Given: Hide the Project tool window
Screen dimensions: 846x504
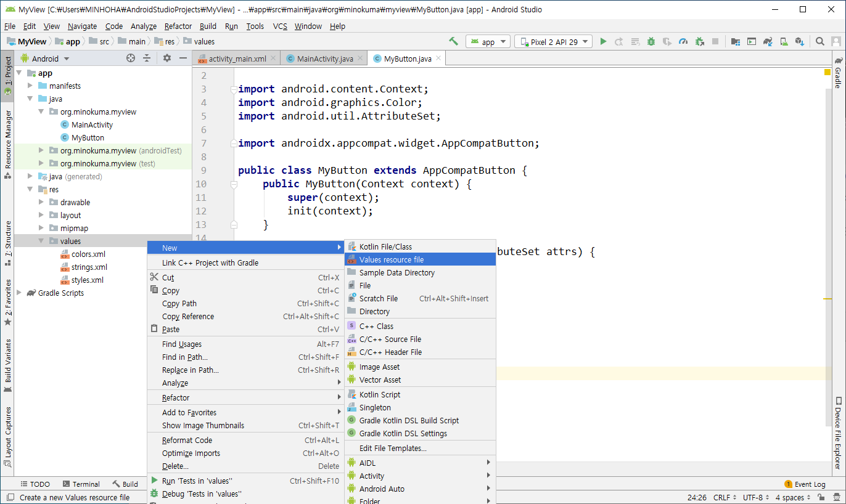Looking at the screenshot, I should click(x=183, y=58).
